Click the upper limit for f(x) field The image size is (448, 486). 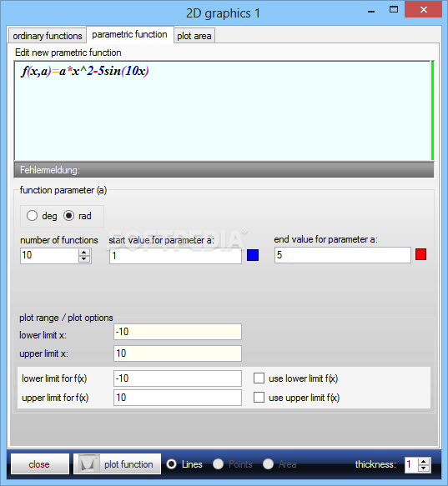pos(178,398)
